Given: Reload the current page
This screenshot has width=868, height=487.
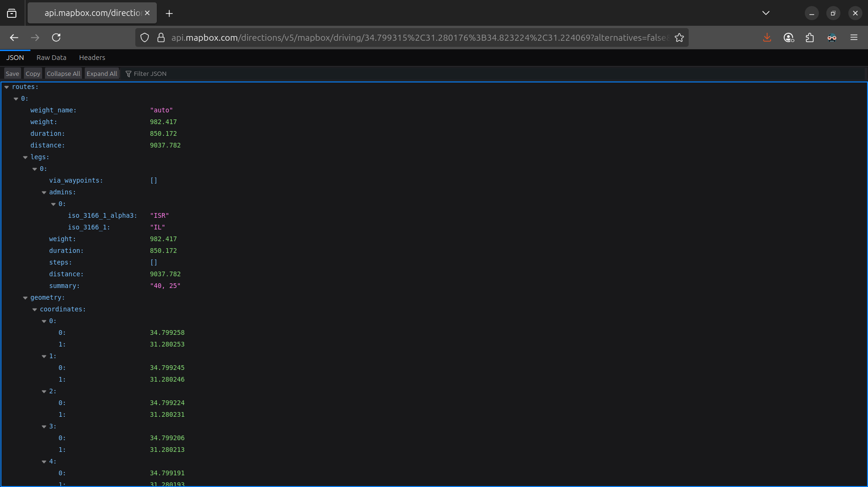Looking at the screenshot, I should pyautogui.click(x=56, y=37).
